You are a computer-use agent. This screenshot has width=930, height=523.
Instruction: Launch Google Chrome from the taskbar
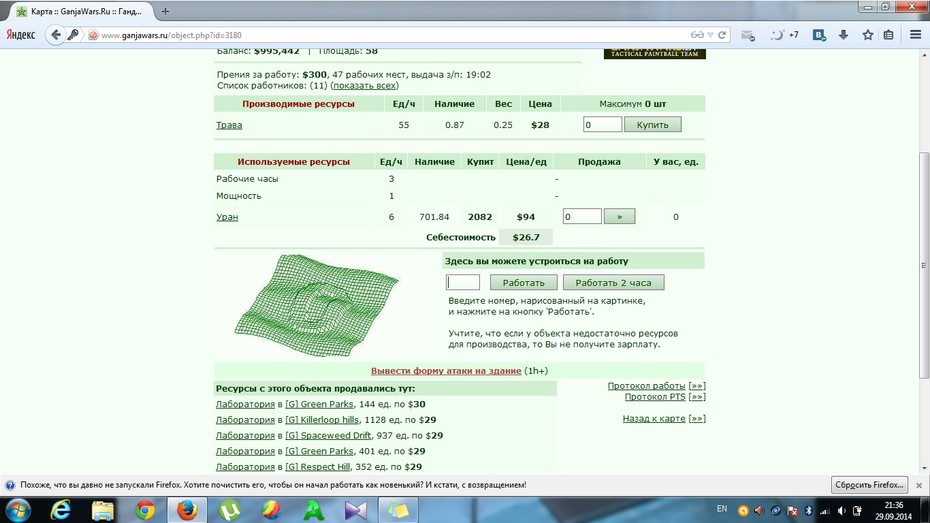click(x=145, y=510)
